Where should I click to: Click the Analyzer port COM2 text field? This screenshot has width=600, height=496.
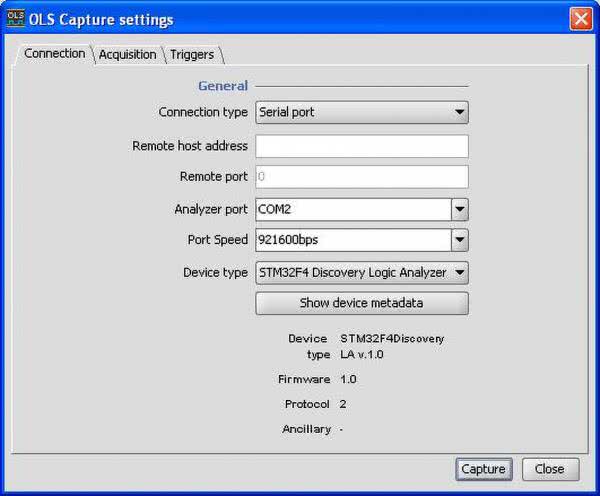coord(352,209)
